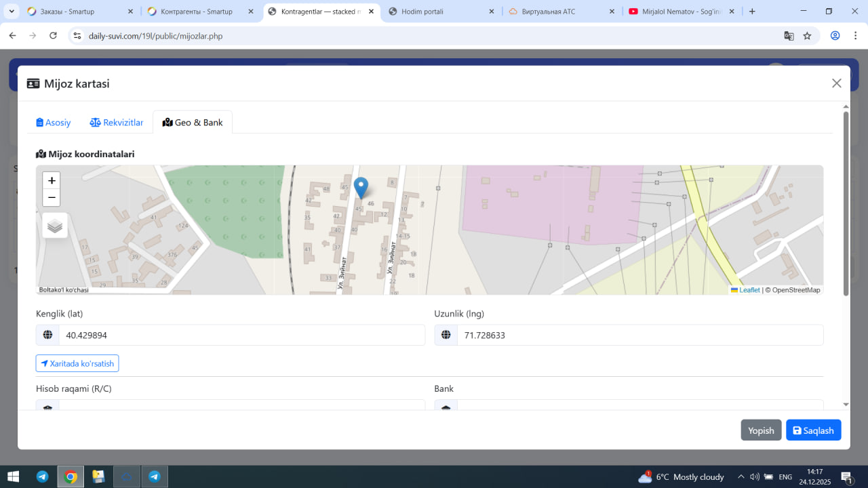The height and width of the screenshot is (488, 868).
Task: Bookmark page with the star icon
Action: pyautogui.click(x=807, y=36)
